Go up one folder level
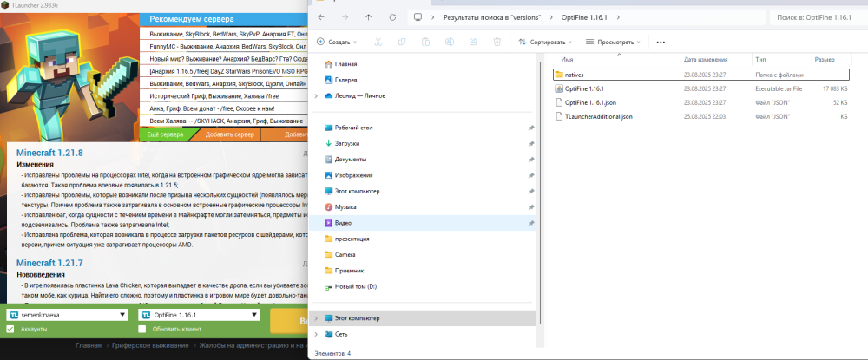 [x=369, y=17]
